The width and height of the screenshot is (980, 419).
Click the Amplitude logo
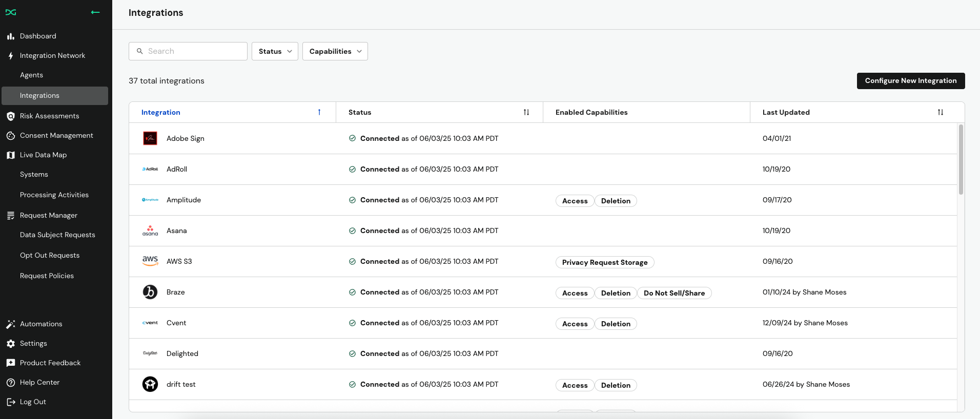(150, 200)
